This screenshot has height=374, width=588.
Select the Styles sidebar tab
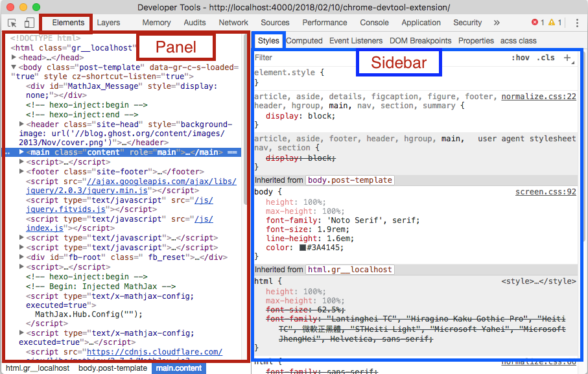point(268,40)
